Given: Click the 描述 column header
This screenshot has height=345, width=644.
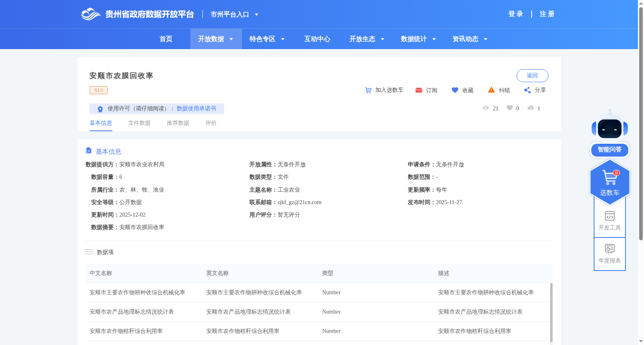Looking at the screenshot, I should [x=444, y=273].
